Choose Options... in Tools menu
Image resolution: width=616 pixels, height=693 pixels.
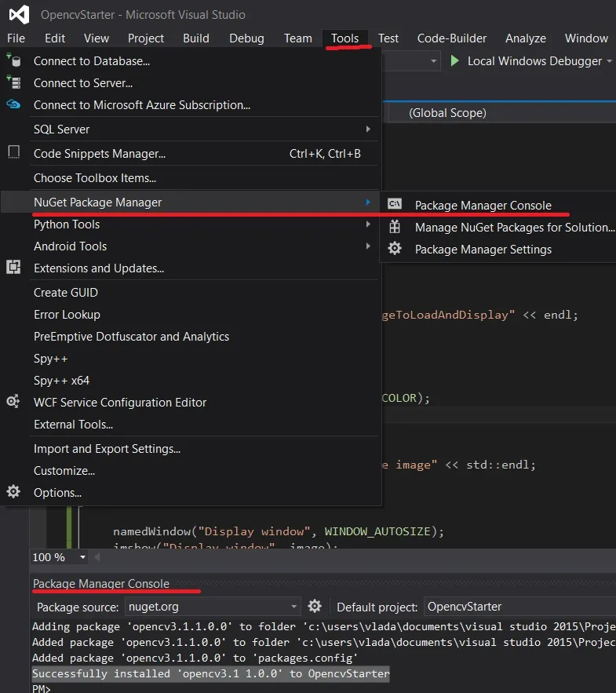tap(191, 493)
